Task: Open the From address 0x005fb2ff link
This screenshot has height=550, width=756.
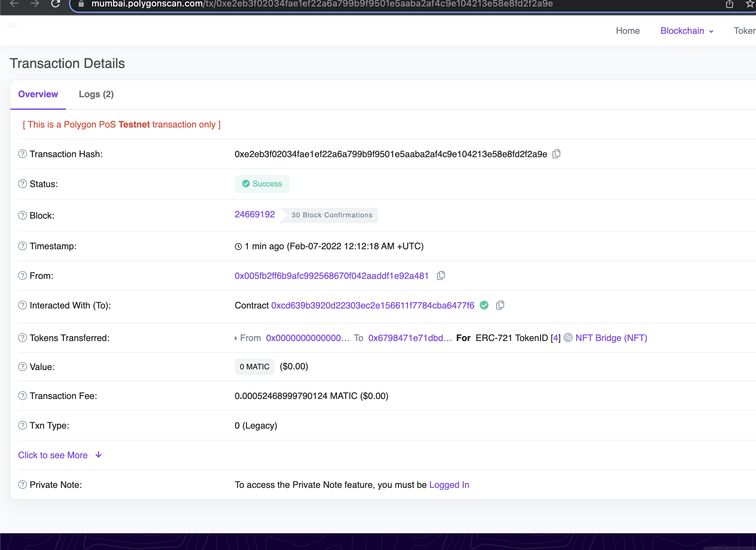Action: pyautogui.click(x=332, y=276)
